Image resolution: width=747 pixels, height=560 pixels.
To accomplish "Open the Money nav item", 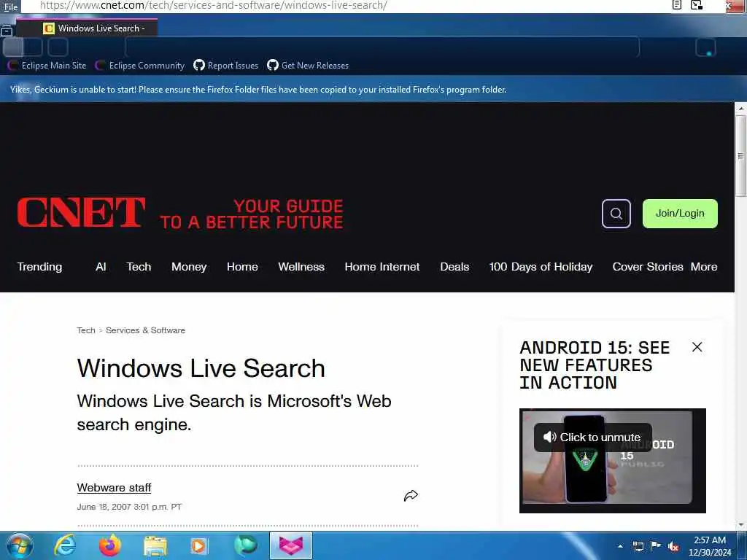I will [189, 267].
